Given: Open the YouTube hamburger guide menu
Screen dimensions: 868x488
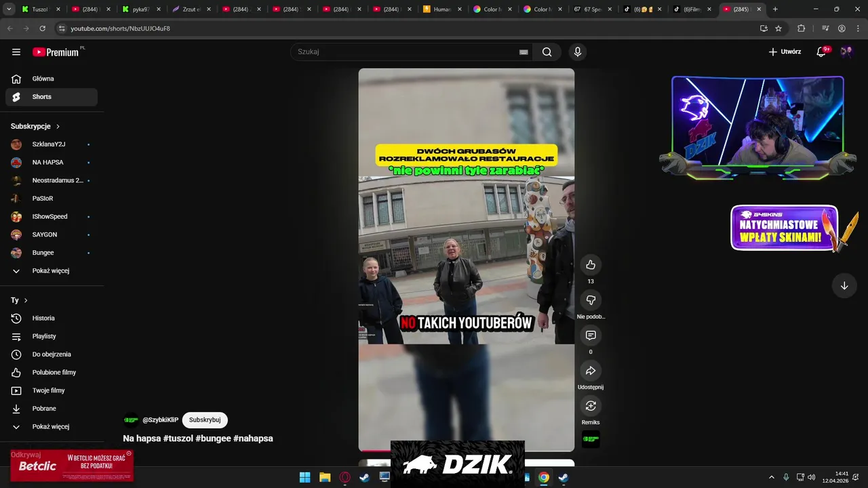Looking at the screenshot, I should (x=16, y=52).
